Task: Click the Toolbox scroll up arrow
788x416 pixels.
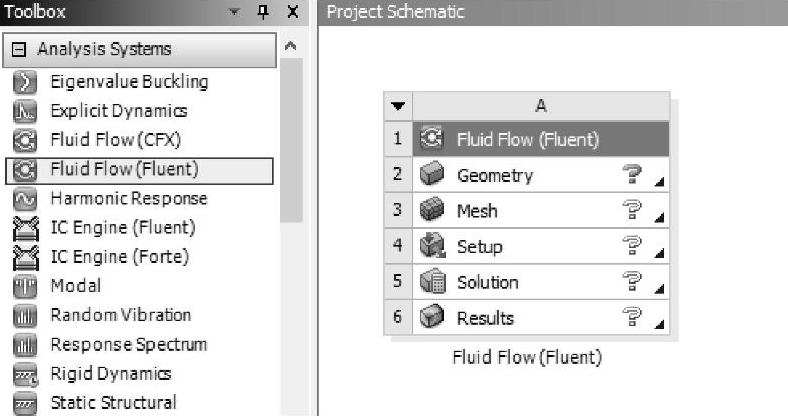Action: (x=290, y=46)
